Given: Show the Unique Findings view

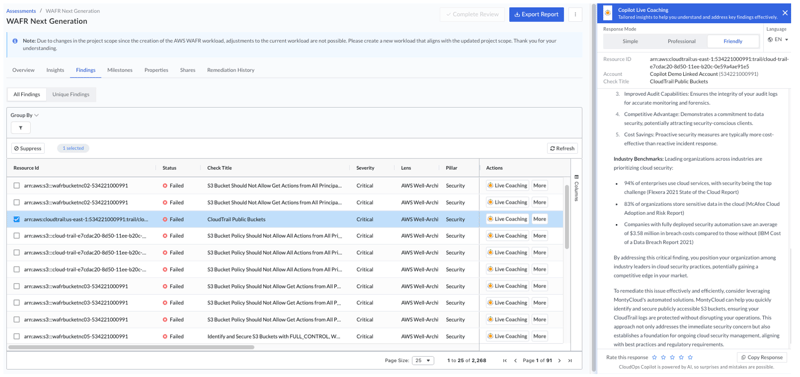Looking at the screenshot, I should click(x=71, y=94).
